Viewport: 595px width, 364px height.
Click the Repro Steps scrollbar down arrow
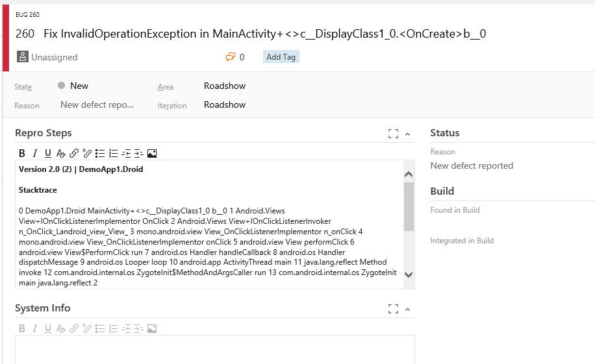tap(409, 274)
